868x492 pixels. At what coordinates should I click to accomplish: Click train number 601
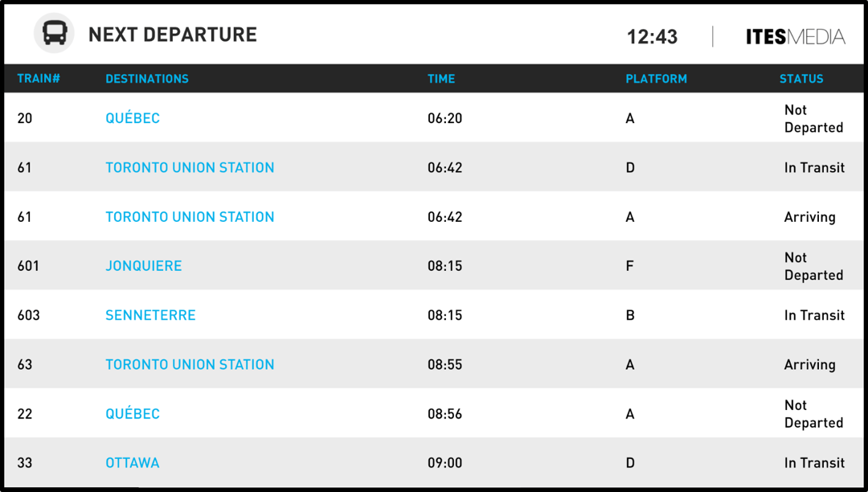(x=28, y=266)
